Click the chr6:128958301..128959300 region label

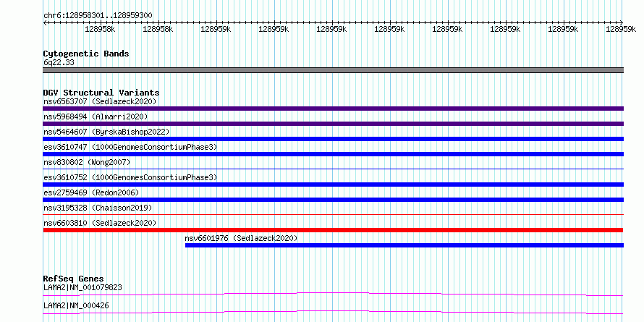[x=98, y=16]
